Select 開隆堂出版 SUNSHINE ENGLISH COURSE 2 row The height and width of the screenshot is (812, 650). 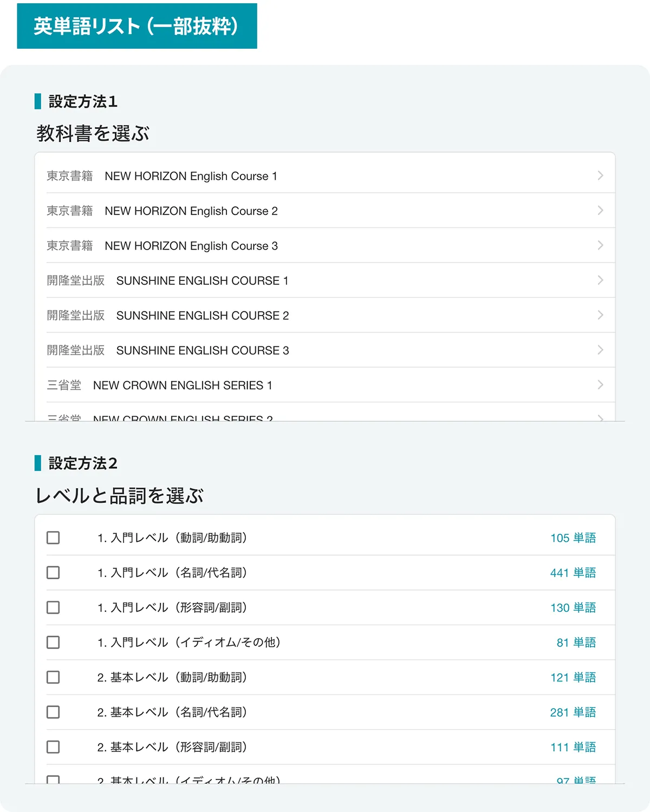[325, 315]
